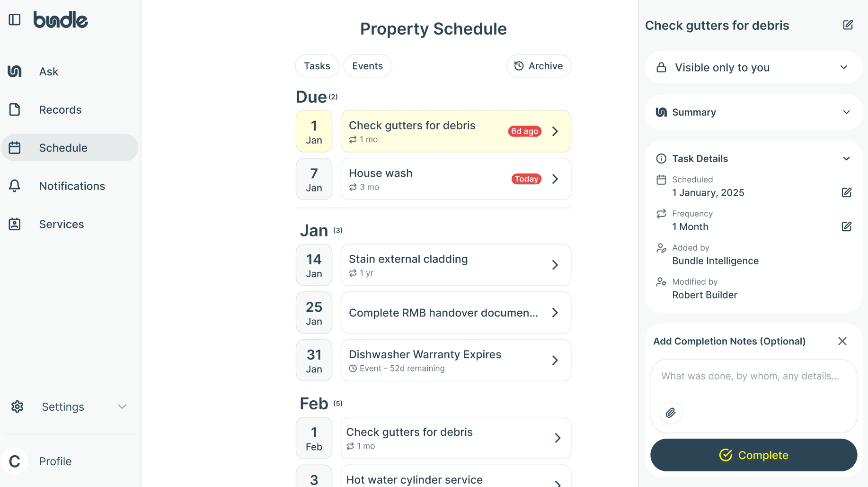Screen dimensions: 868x487
Task: Dismiss the Add Completion Notes panel
Action: point(842,341)
